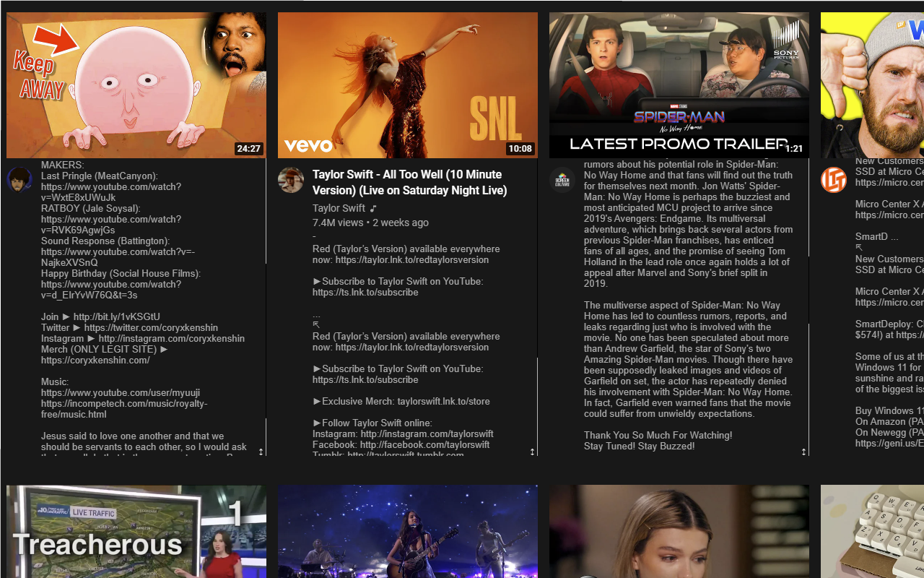Collapse description using arrow below SmartD text
924x578 pixels.
pos(859,247)
